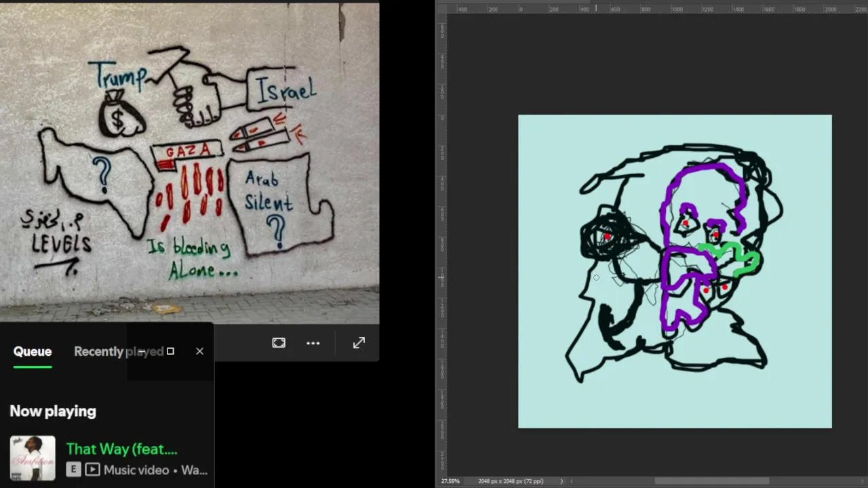Click the Photoshop scrollbar right arrow

(861, 481)
